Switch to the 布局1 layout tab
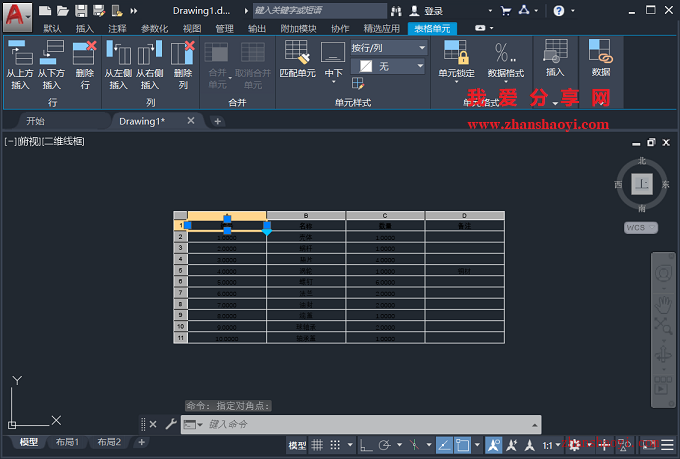 [x=67, y=442]
